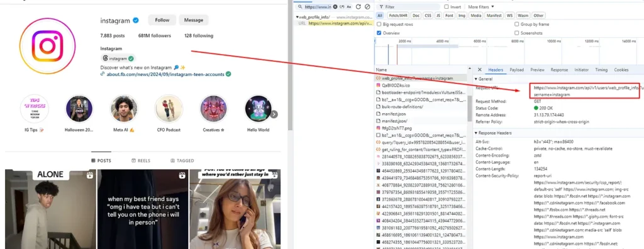Select the query/?query_id request row
The height and width of the screenshot is (249, 644).
point(421,142)
